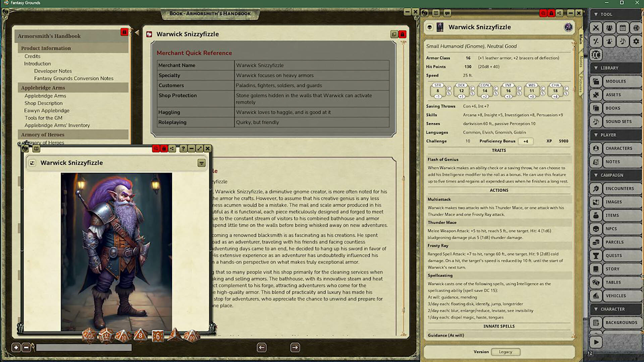Open the Applebridge Arms' Inventory chapter

click(x=57, y=125)
